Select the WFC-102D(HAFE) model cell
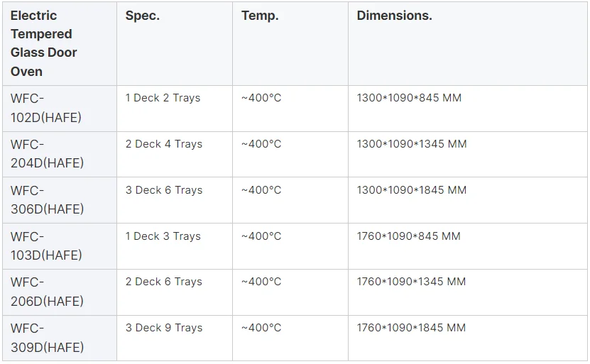Image resolution: width=590 pixels, height=364 pixels. [46, 108]
